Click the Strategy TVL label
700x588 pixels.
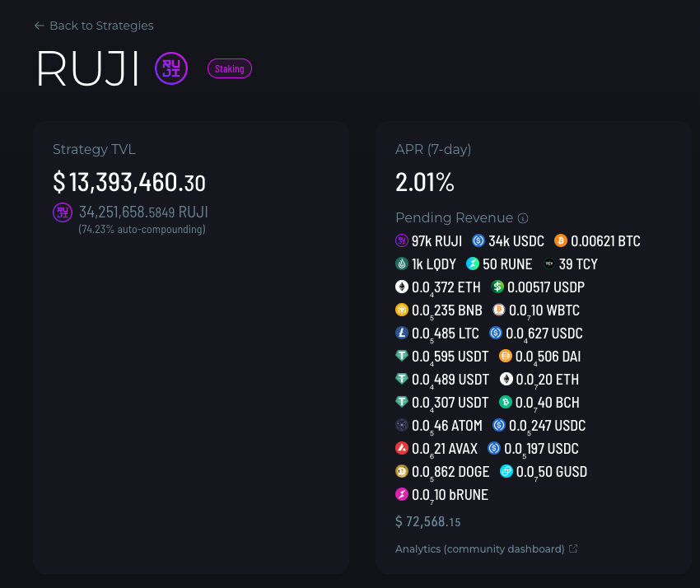tap(94, 149)
